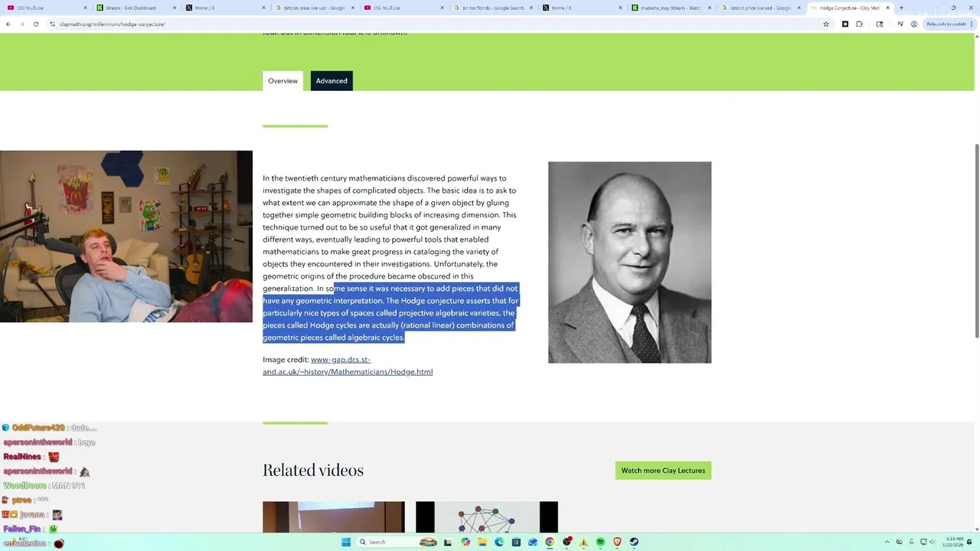980x551 pixels.
Task: Switch to the first (33) YouTube tab
Action: coord(46,8)
